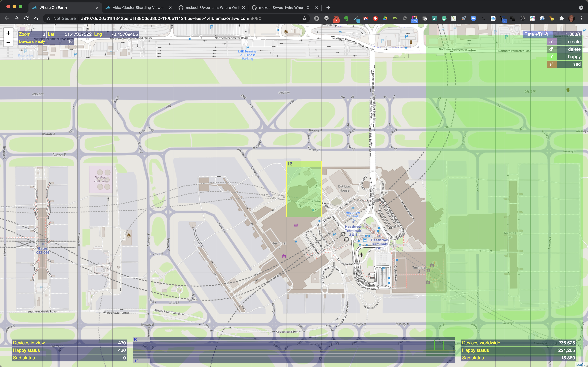Switch to Akka Cluster Sharding Viewer tab
The height and width of the screenshot is (367, 588).
pos(138,7)
